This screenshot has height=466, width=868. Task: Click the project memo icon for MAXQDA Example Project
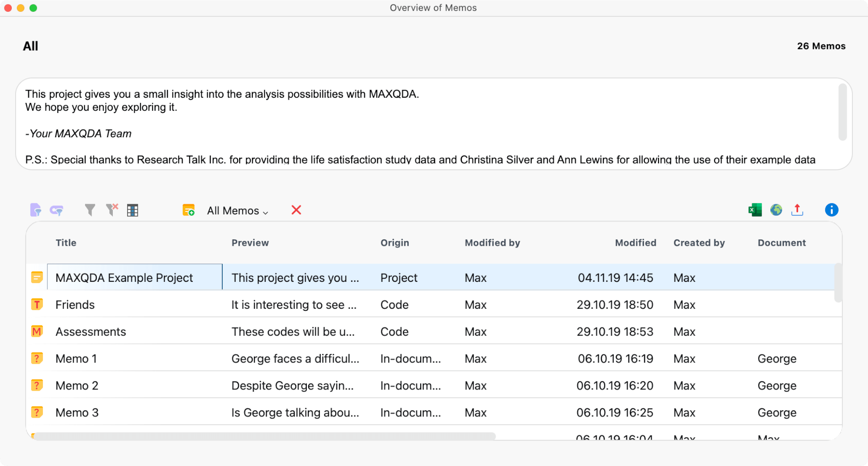pos(37,277)
